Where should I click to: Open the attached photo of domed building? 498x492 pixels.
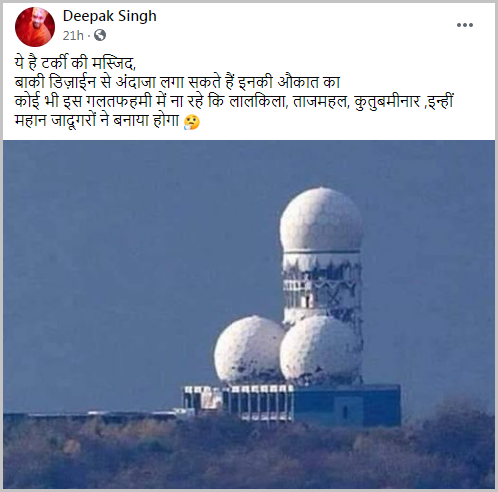coord(249,315)
